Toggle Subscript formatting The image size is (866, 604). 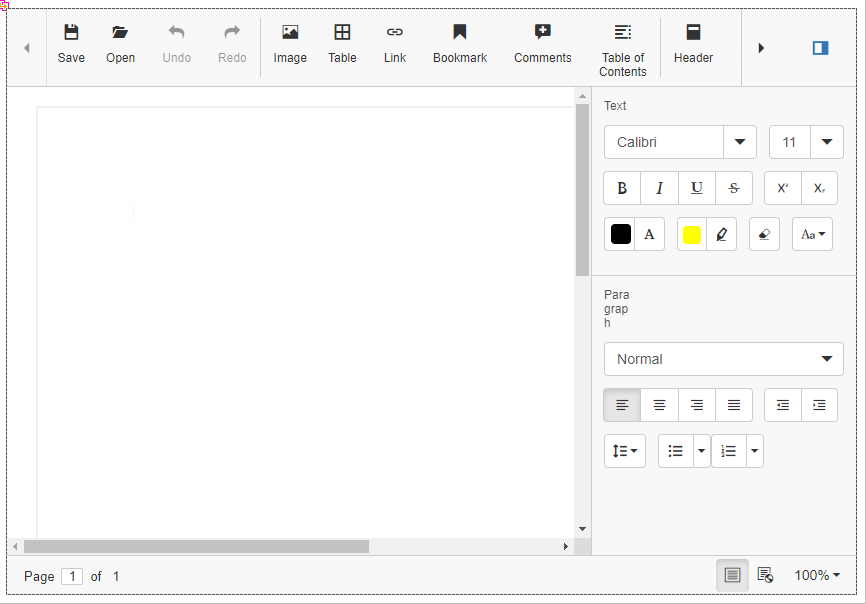coord(820,188)
